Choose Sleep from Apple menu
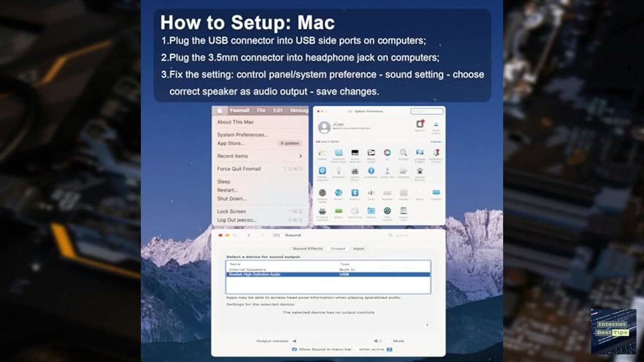The width and height of the screenshot is (644, 362). [x=224, y=182]
